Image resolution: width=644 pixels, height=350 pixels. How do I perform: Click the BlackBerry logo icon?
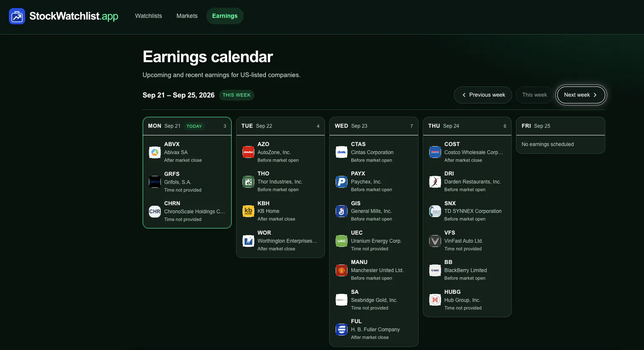coord(435,270)
